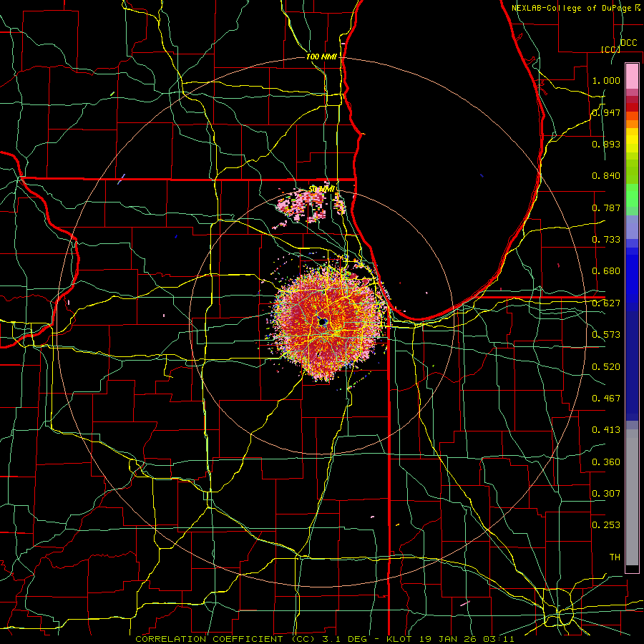Click the [CC] legend unit label
Screen dimensions: 644x644
pyautogui.click(x=610, y=49)
